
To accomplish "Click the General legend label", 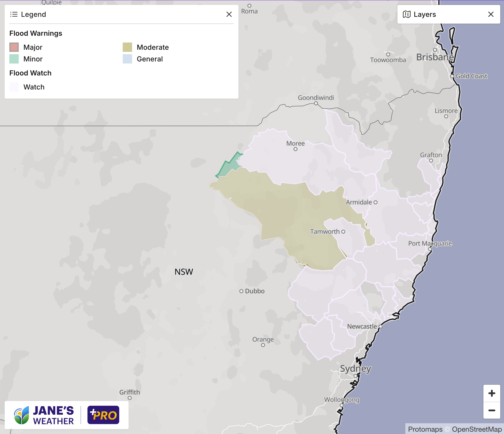I will pyautogui.click(x=150, y=59).
